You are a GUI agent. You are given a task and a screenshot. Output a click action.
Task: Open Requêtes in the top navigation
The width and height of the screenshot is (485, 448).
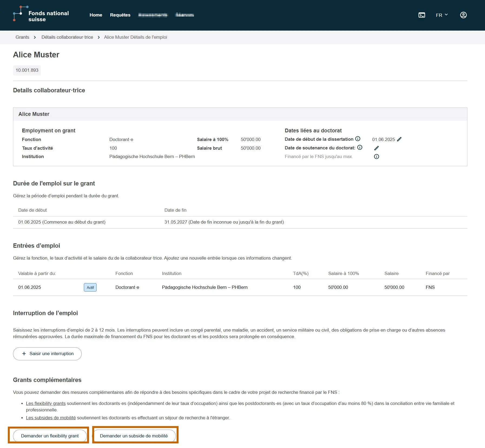click(x=120, y=15)
